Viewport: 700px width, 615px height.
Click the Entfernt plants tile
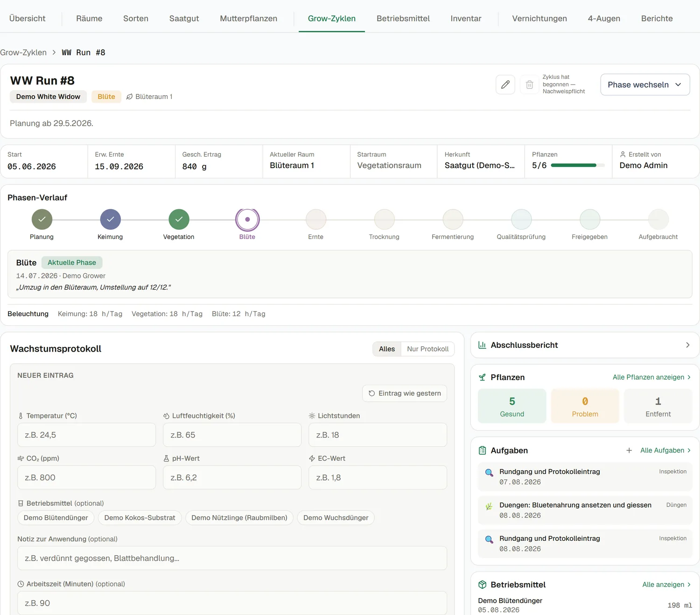(x=658, y=406)
